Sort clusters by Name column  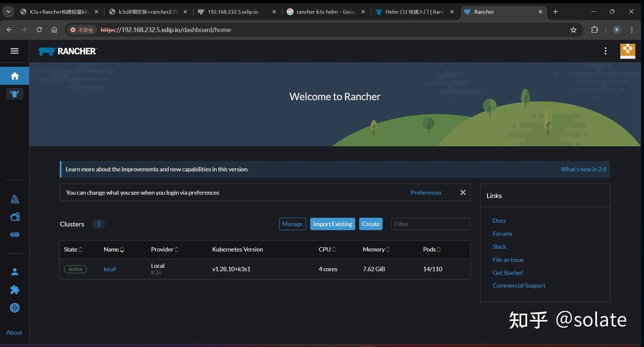click(114, 250)
